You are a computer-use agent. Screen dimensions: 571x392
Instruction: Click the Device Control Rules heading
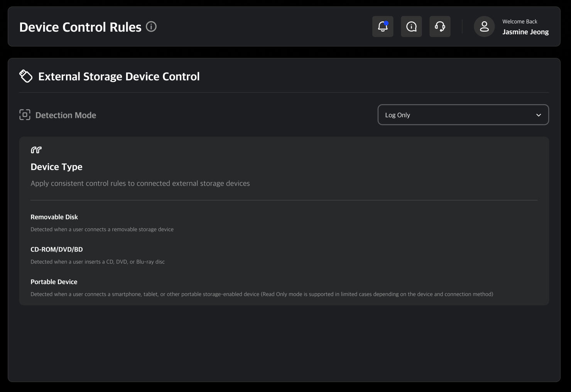pyautogui.click(x=81, y=27)
